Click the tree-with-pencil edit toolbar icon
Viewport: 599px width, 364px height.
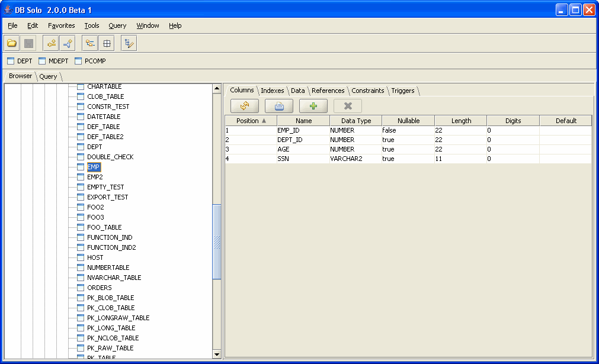(x=129, y=43)
